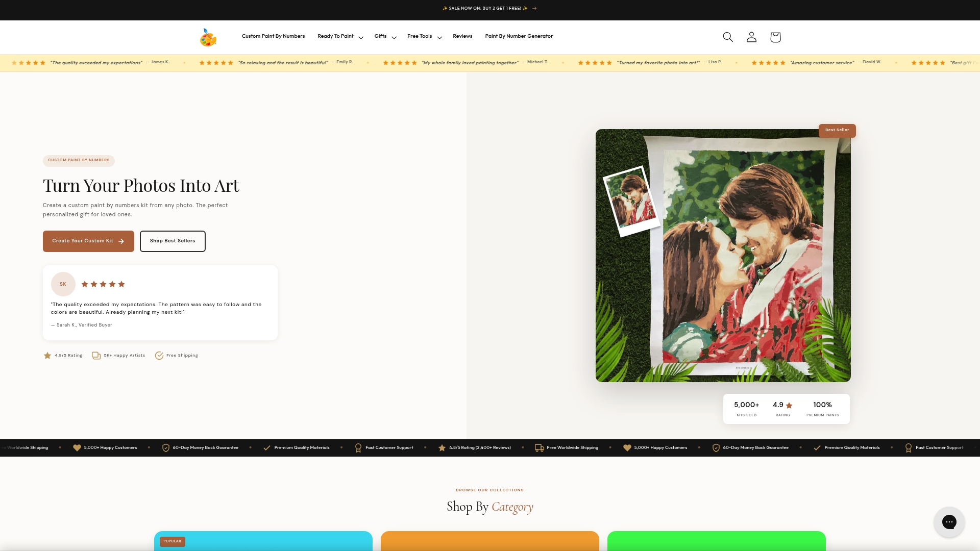Open the shopping cart icon
The image size is (980, 551).
point(775,37)
